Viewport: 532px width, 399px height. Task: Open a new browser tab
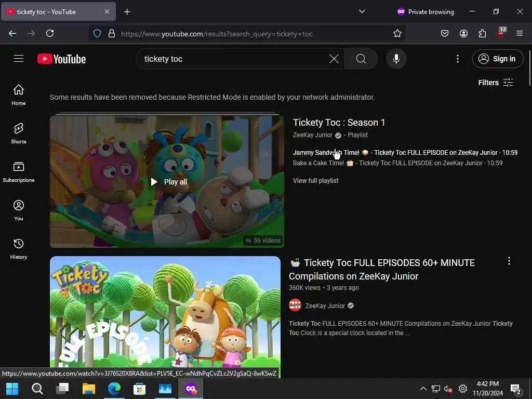point(127,12)
